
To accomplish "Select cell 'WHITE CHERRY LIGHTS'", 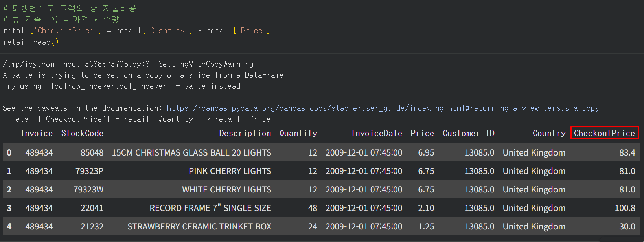I will [x=226, y=189].
